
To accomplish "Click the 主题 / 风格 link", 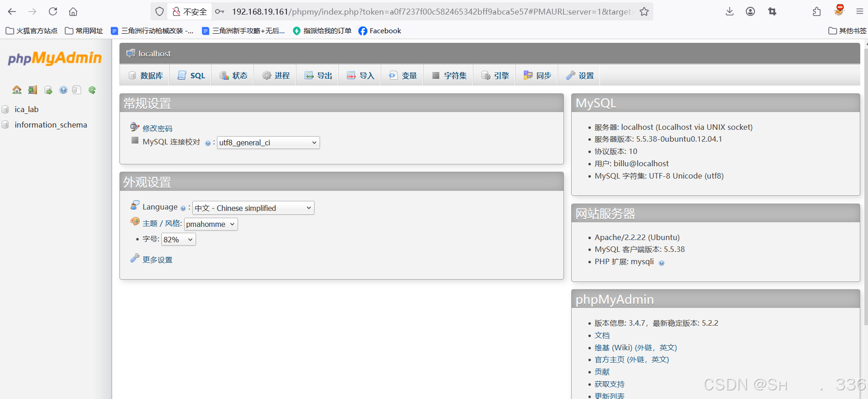I will pyautogui.click(x=162, y=223).
